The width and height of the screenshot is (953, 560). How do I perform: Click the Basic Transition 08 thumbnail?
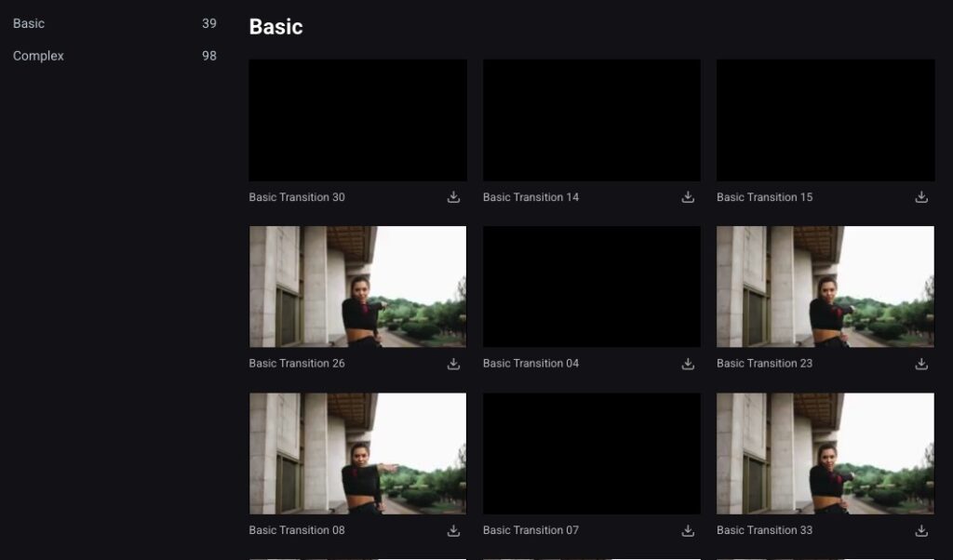357,453
